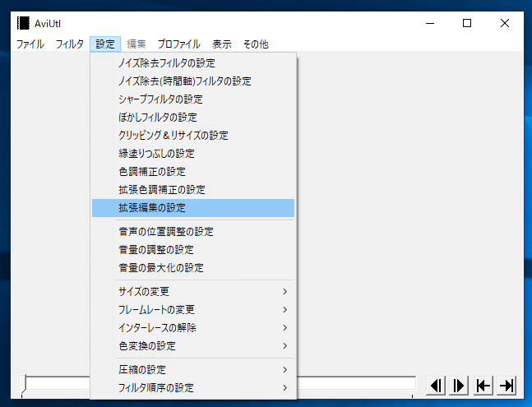Expand the フレームレートの変更 submenu
532x407 pixels.
[x=193, y=310]
